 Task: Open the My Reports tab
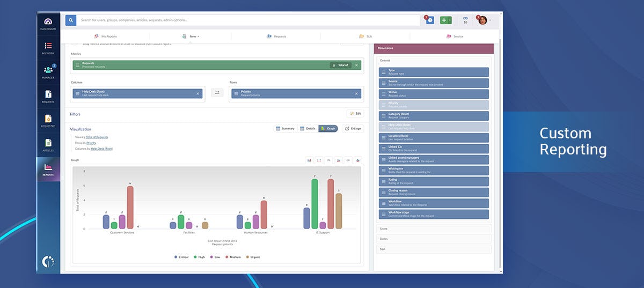pyautogui.click(x=106, y=36)
